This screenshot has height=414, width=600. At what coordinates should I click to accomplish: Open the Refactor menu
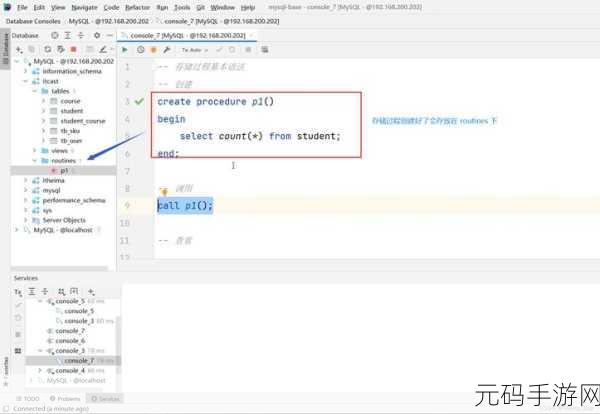click(137, 7)
